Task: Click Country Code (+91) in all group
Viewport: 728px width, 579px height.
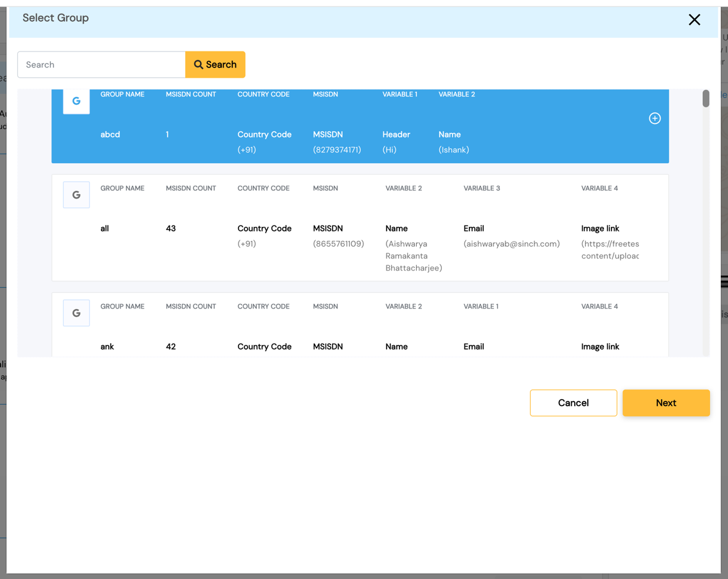Action: pos(246,244)
